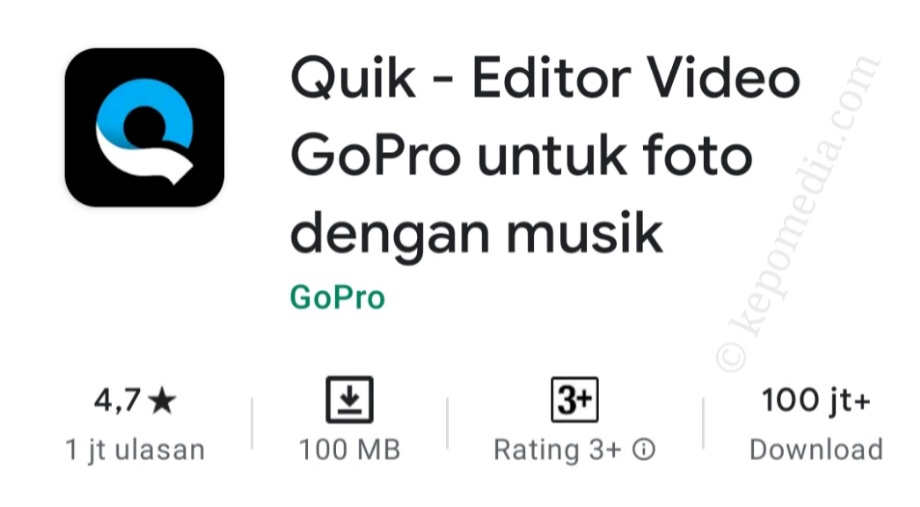
Task: Open the GoPro developer link
Action: click(337, 297)
